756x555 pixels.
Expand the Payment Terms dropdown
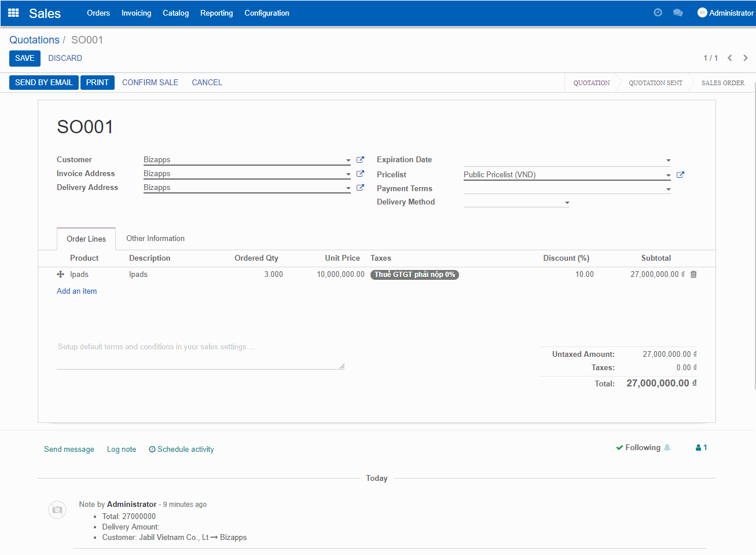click(x=668, y=189)
